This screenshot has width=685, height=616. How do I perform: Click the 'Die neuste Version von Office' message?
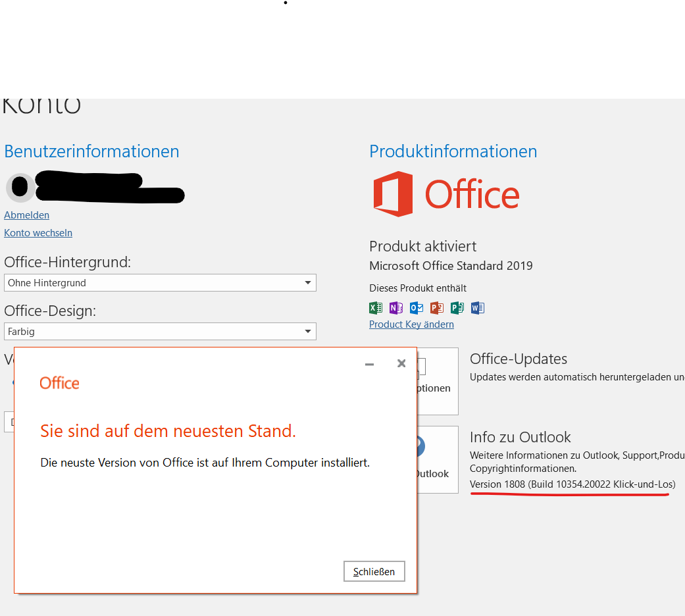[x=205, y=463]
